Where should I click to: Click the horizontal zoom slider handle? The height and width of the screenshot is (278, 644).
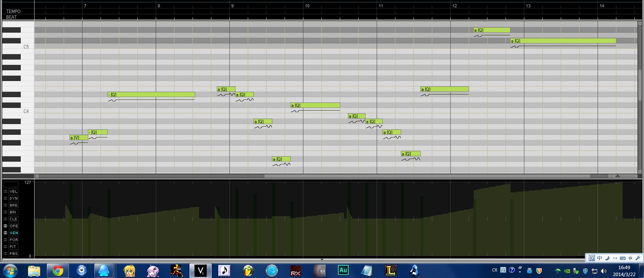click(x=618, y=176)
